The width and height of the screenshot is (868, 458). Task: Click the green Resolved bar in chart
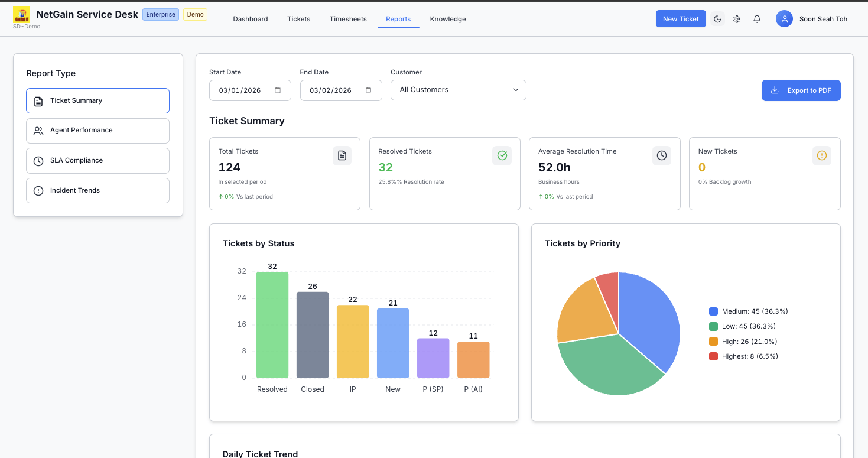point(272,325)
